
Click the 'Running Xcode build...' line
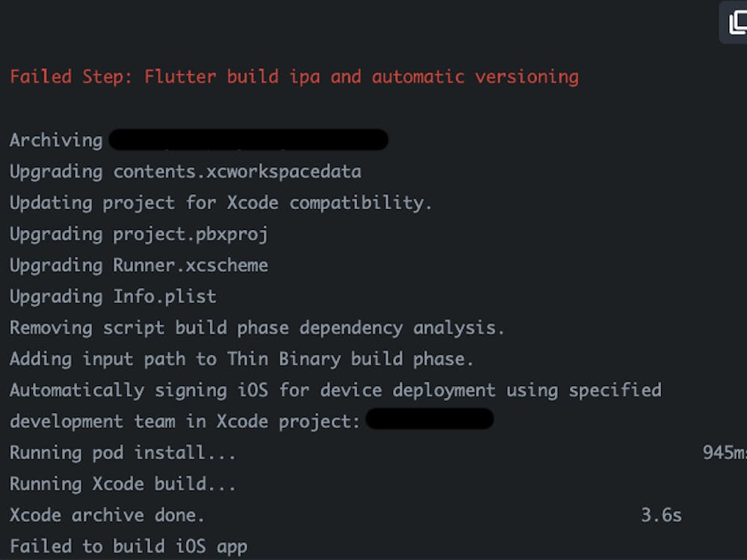pyautogui.click(x=123, y=485)
